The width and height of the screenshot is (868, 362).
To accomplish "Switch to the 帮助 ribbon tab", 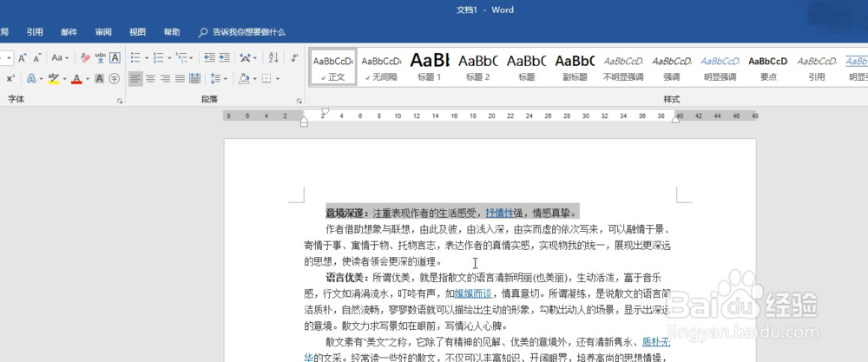I will [172, 32].
